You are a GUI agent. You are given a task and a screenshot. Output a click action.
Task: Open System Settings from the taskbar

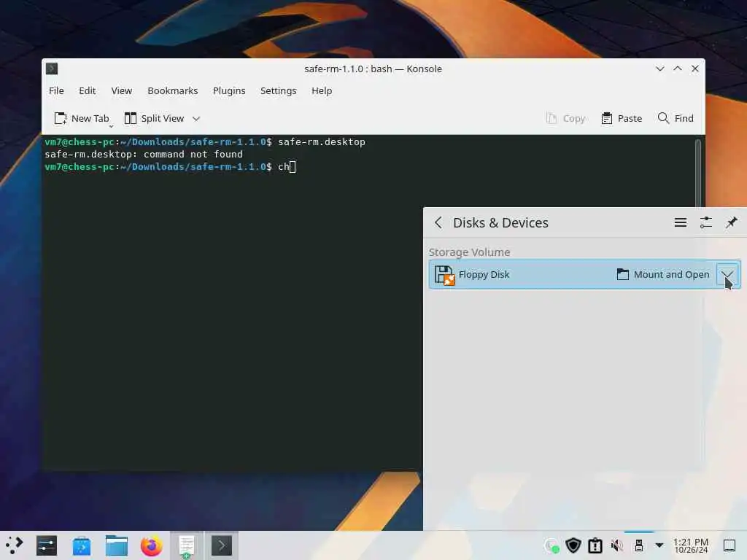(47, 545)
